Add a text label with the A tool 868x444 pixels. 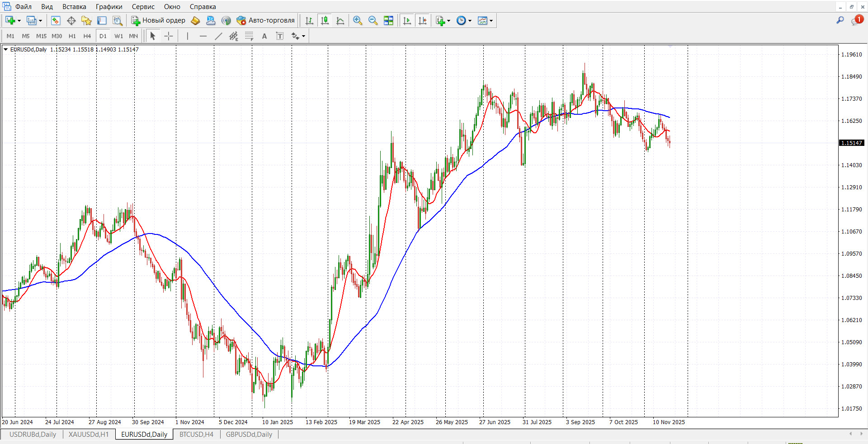264,36
